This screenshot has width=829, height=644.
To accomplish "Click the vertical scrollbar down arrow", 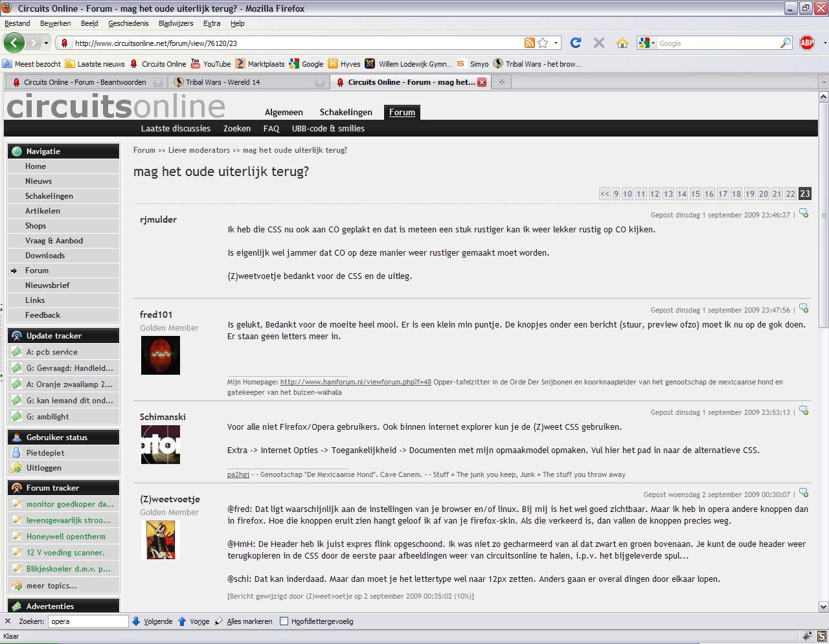I will pyautogui.click(x=823, y=606).
